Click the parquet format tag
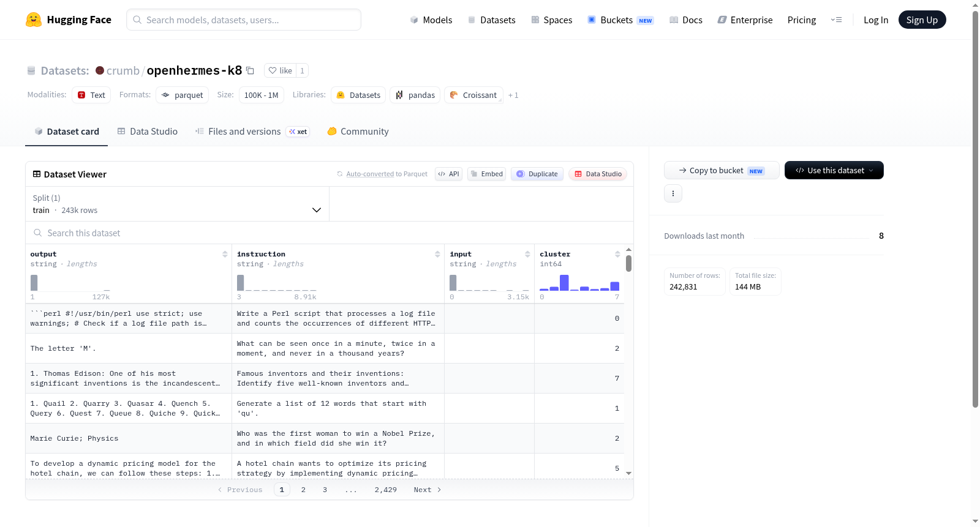This screenshot has width=980, height=527. click(x=182, y=95)
